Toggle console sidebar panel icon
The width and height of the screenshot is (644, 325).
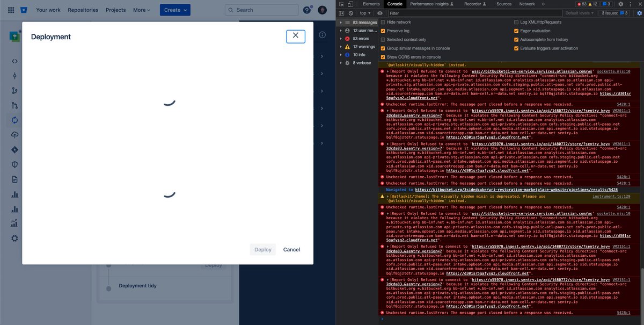tap(341, 13)
